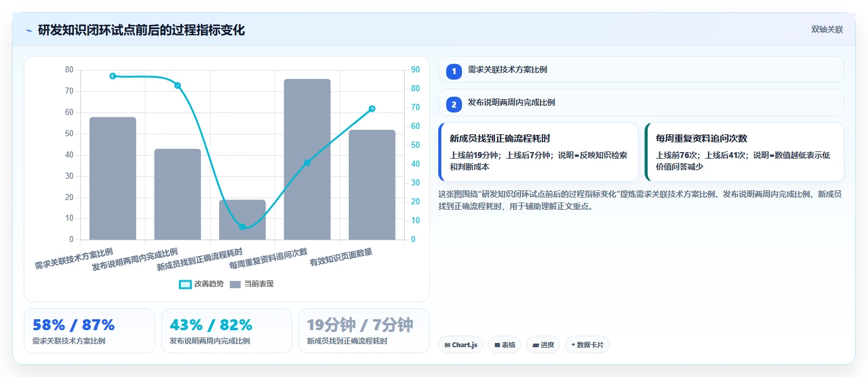Click the lowest line point near 新成员 bar

pyautogui.click(x=242, y=227)
